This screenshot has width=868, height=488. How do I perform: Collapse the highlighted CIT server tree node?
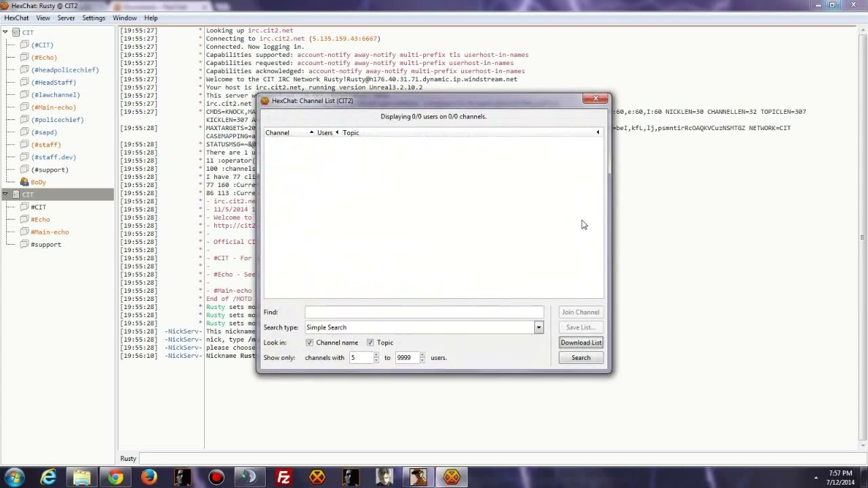click(x=5, y=195)
